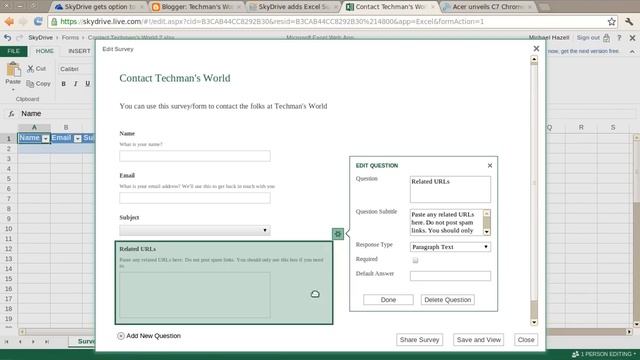640x360 pixels.
Task: Click the Paste clipboard icon
Action: (x=13, y=69)
